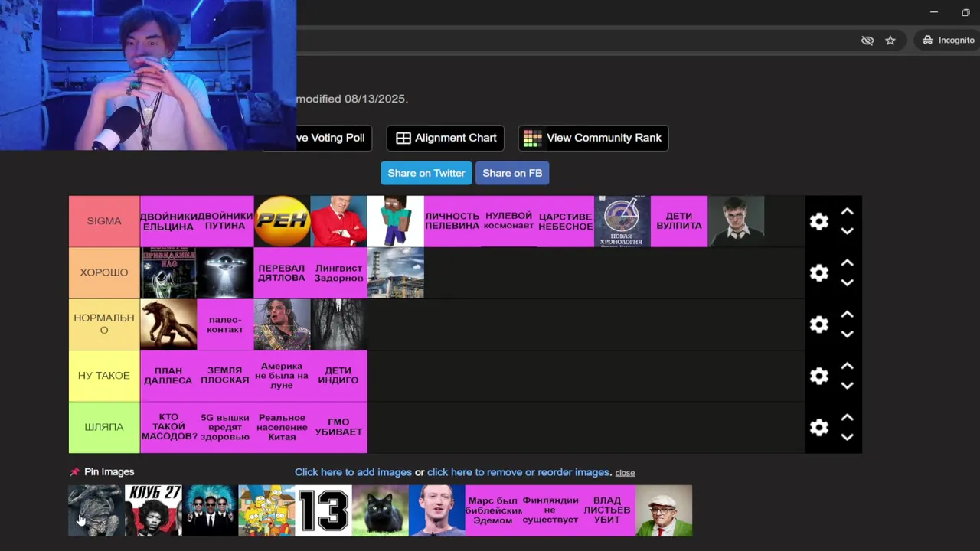This screenshot has width=980, height=551.
Task: Open settings gear for НУ ТАКОЕ row
Action: 819,376
